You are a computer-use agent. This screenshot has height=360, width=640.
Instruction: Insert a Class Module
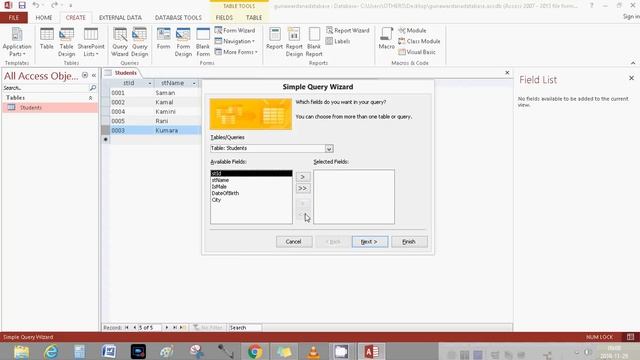(419, 41)
